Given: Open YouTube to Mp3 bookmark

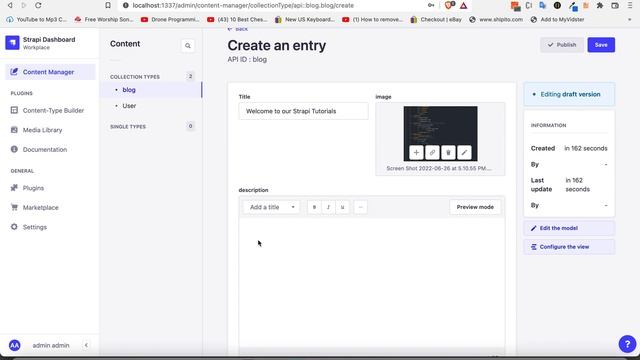Looking at the screenshot, I should coord(37,19).
